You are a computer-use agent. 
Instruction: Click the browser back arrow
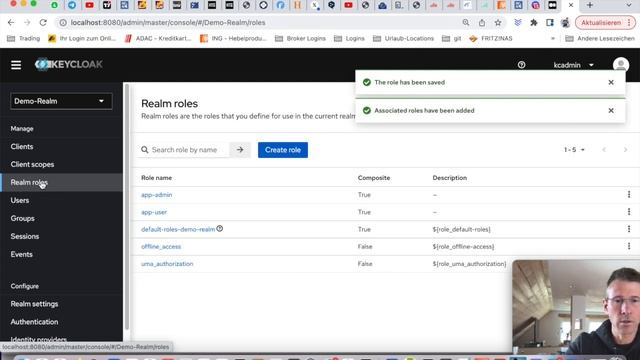click(11, 22)
